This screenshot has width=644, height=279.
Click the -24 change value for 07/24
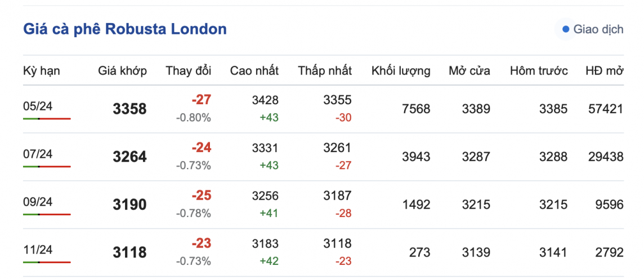(x=201, y=148)
